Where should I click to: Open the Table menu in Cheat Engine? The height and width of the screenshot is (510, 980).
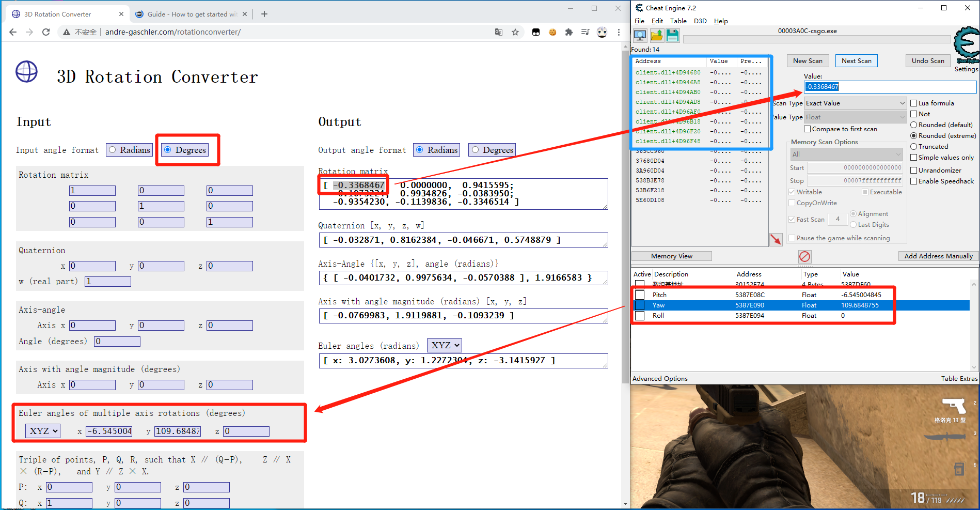[678, 21]
